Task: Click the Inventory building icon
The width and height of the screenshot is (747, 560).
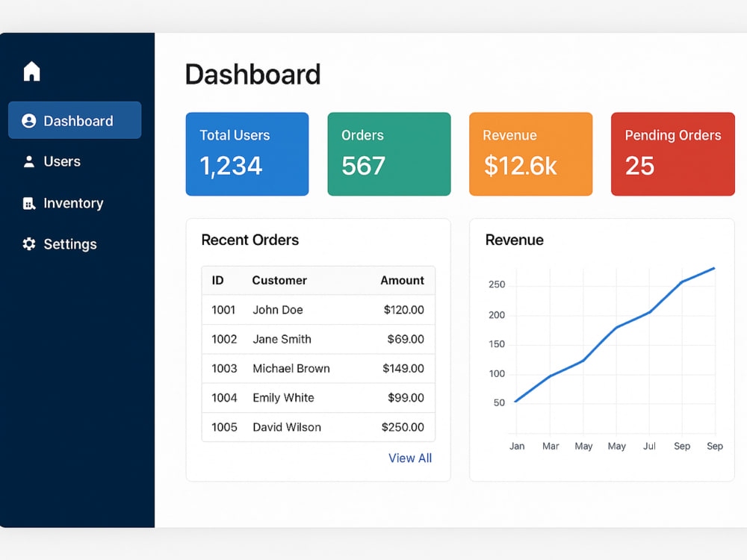Action: (x=29, y=203)
